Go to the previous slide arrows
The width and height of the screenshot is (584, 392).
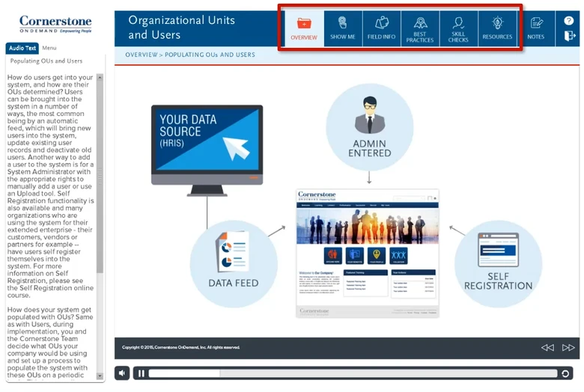[x=547, y=348]
